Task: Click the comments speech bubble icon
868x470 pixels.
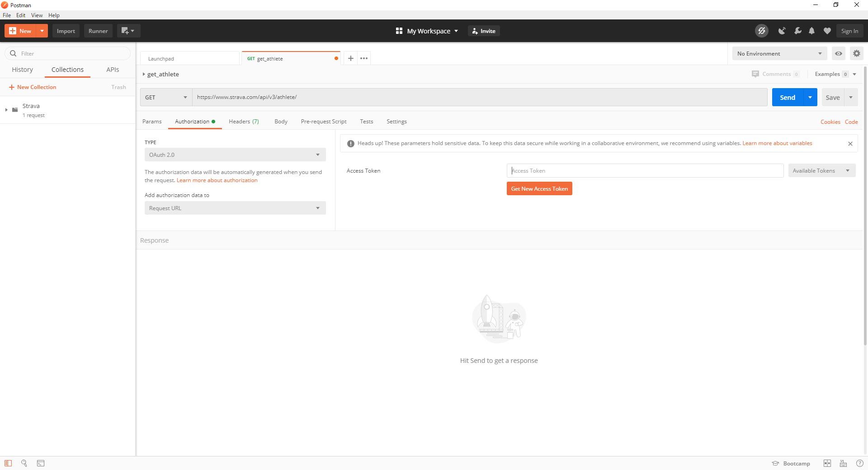Action: [755, 74]
